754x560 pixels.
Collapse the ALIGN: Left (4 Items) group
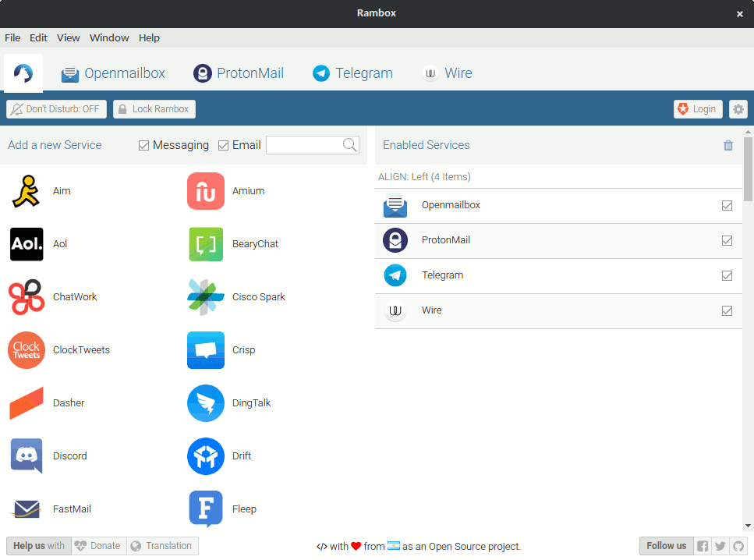pos(424,176)
